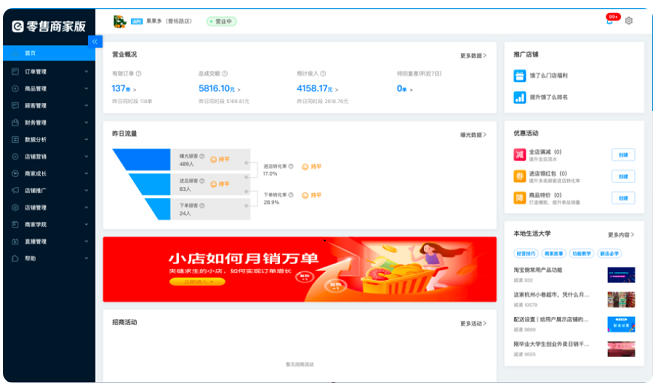Collapse the sidebar with double-chevron button
Image resolution: width=657 pixels, height=390 pixels.
click(95, 41)
